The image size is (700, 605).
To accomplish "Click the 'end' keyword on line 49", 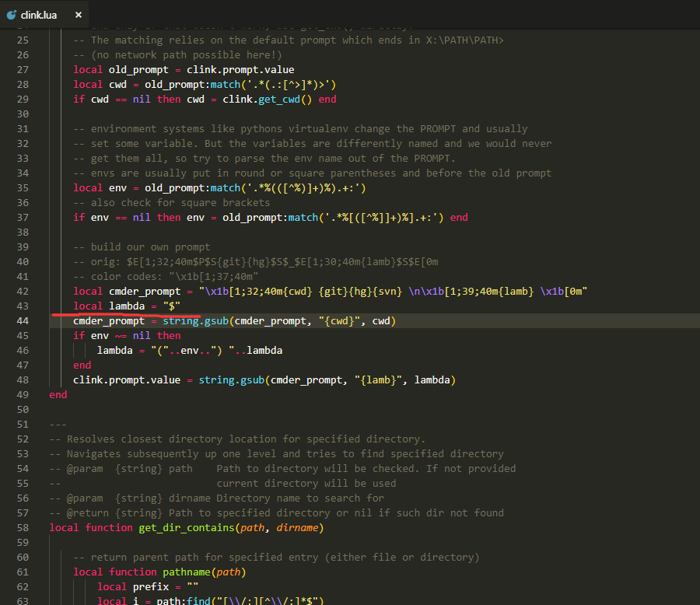I will pyautogui.click(x=58, y=395).
